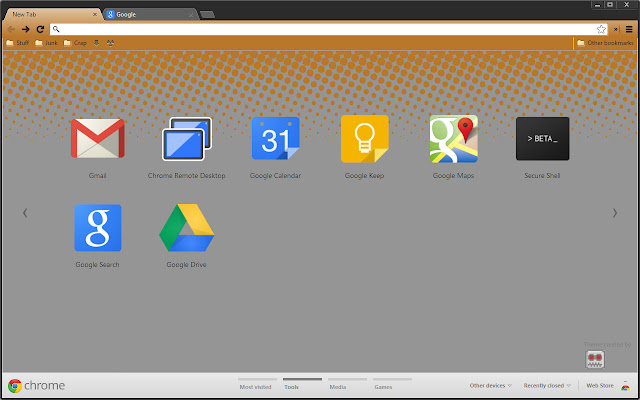
Task: Open the Google Calendar app
Action: (x=276, y=138)
